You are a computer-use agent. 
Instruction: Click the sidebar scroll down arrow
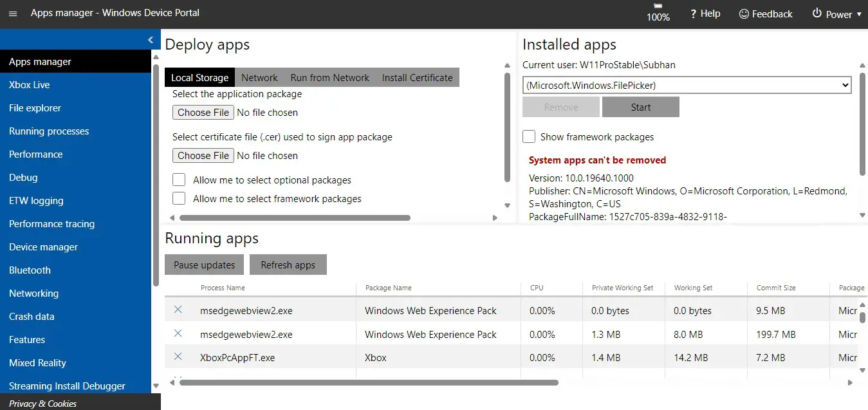[x=155, y=386]
